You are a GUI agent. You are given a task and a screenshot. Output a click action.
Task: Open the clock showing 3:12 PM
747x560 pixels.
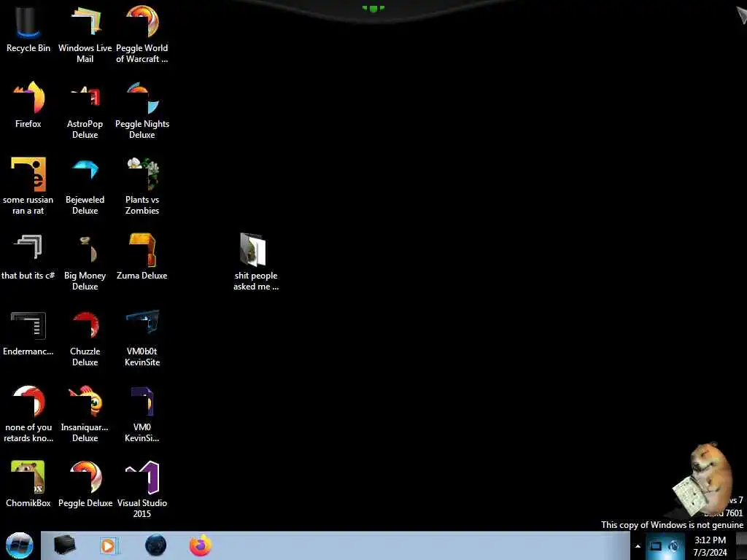[x=710, y=546]
